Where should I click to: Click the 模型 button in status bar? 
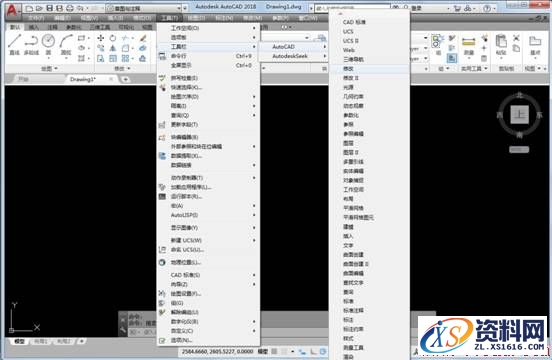point(263,351)
